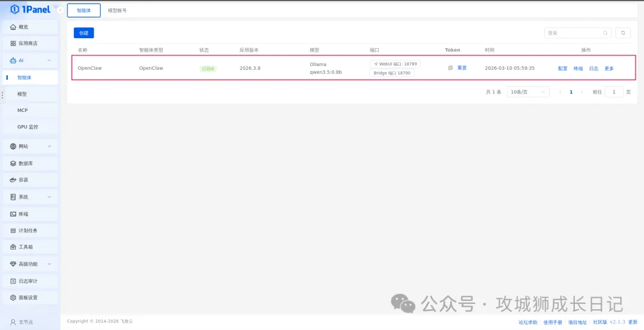The height and width of the screenshot is (330, 644).
Task: Copy the Token using copy icon
Action: point(450,68)
